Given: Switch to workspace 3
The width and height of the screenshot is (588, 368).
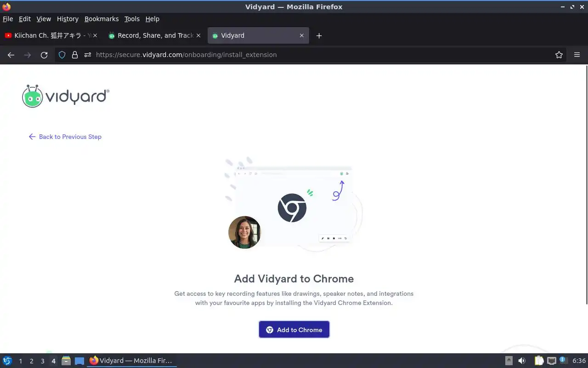Looking at the screenshot, I should tap(42, 361).
